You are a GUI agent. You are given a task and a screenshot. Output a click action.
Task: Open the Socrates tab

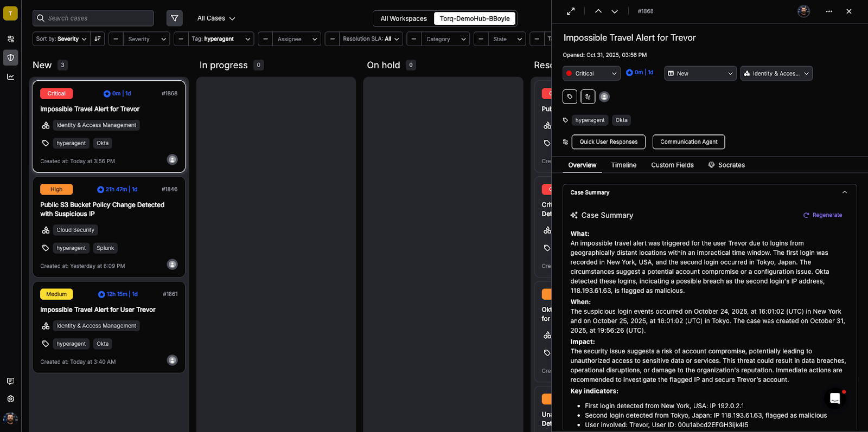pos(726,165)
